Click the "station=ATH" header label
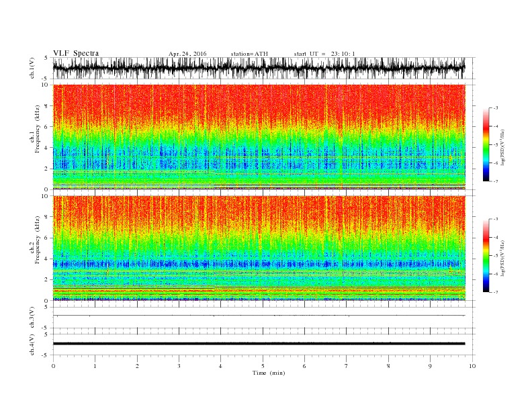Image resolution: width=532 pixels, height=411 pixels. [249, 54]
